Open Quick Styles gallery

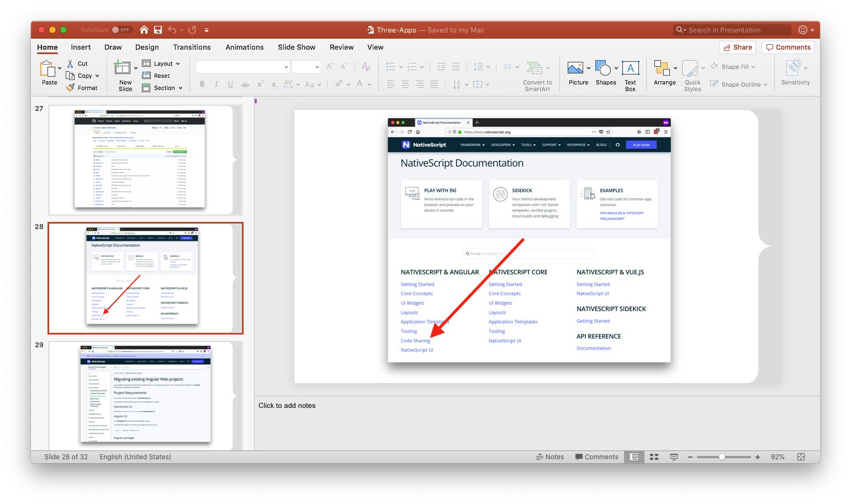pyautogui.click(x=693, y=76)
